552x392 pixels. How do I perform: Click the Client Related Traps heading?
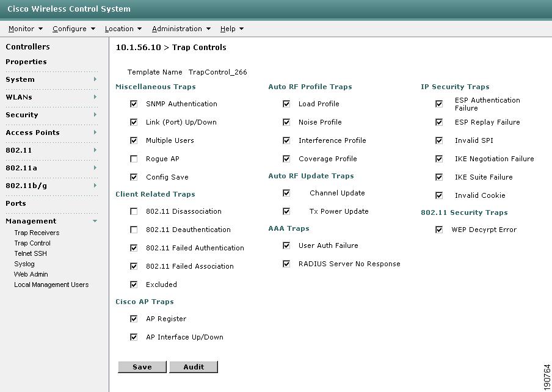(155, 194)
